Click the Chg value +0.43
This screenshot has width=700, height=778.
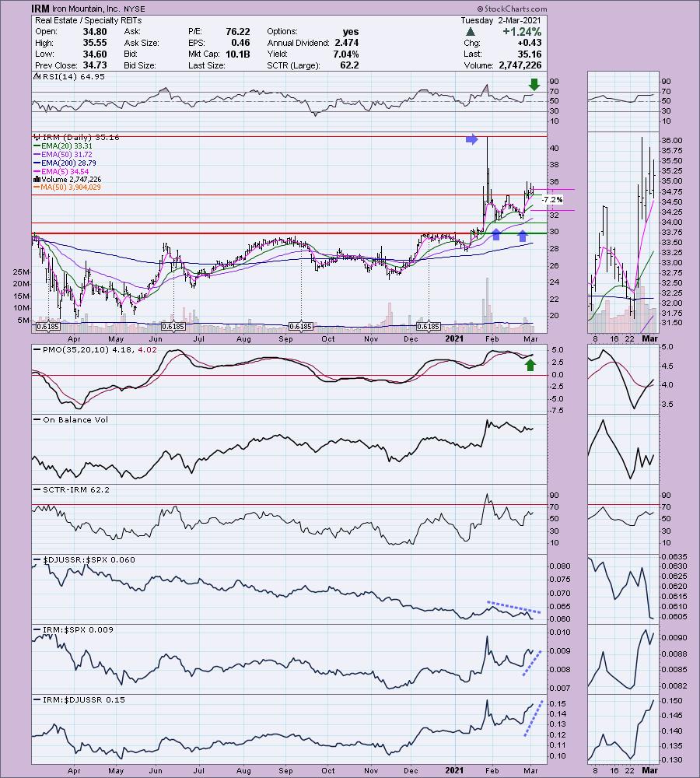(x=529, y=43)
